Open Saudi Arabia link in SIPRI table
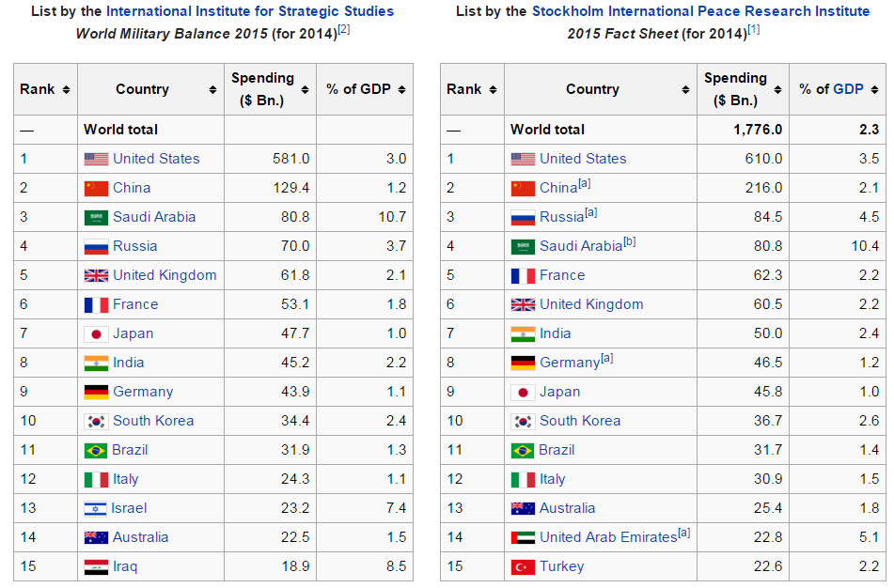The width and height of the screenshot is (894, 588). coord(581,246)
